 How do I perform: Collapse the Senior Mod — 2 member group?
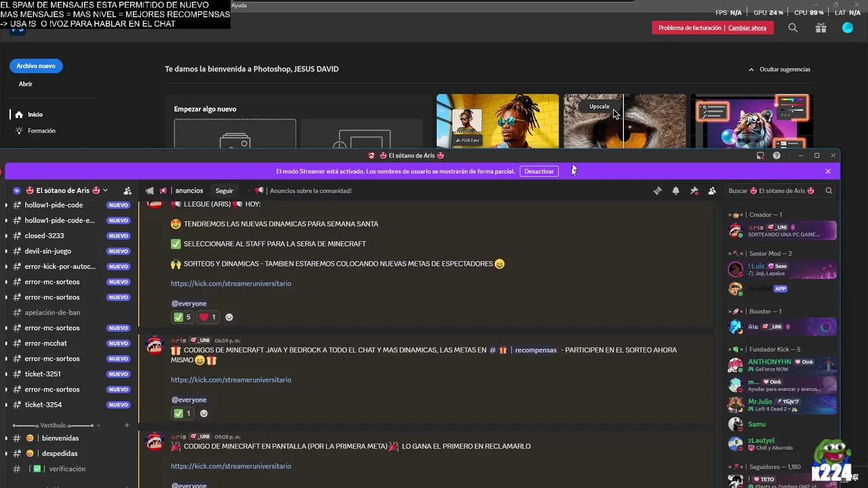pos(759,253)
